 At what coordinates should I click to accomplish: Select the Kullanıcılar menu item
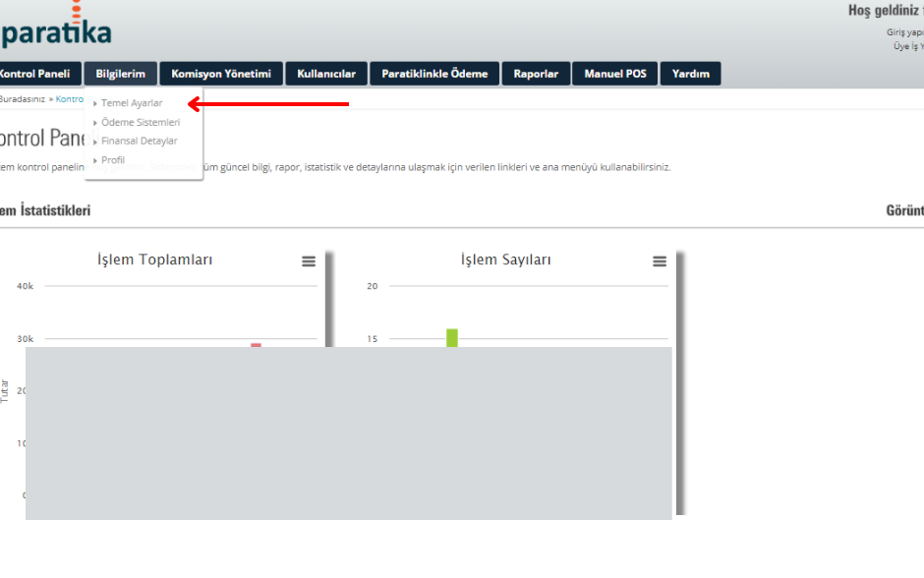pos(326,74)
